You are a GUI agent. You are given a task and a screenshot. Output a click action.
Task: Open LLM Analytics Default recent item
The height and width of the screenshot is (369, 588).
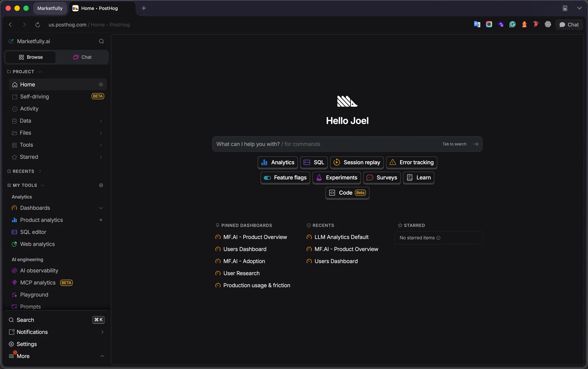tap(341, 237)
